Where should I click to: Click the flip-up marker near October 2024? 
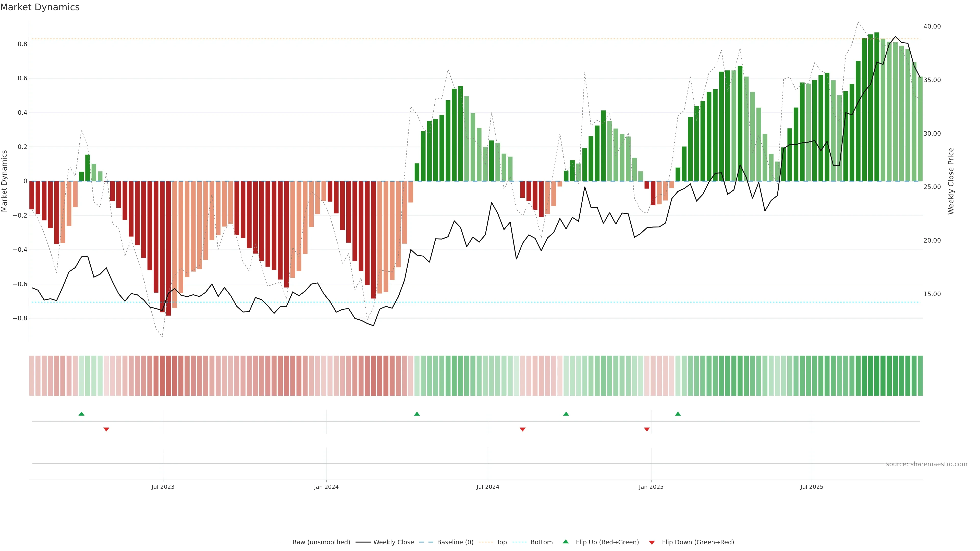(566, 414)
